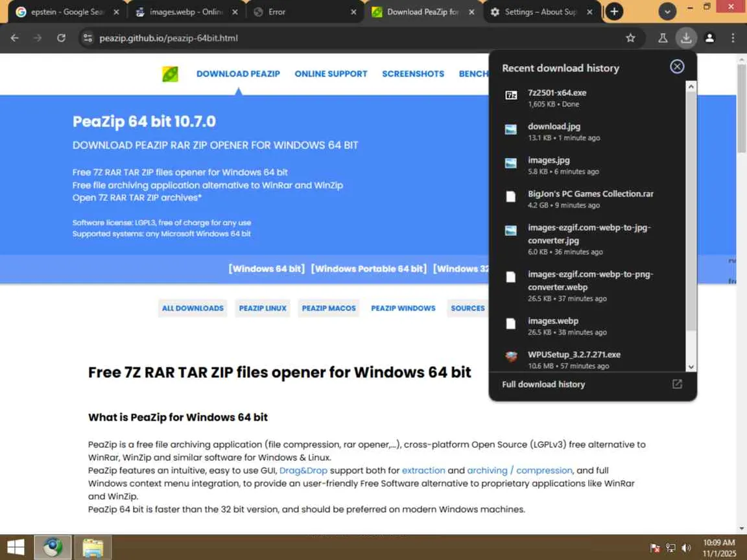The height and width of the screenshot is (560, 747).
Task: Open ONLINE SUPPORT menu item
Action: pyautogui.click(x=331, y=74)
